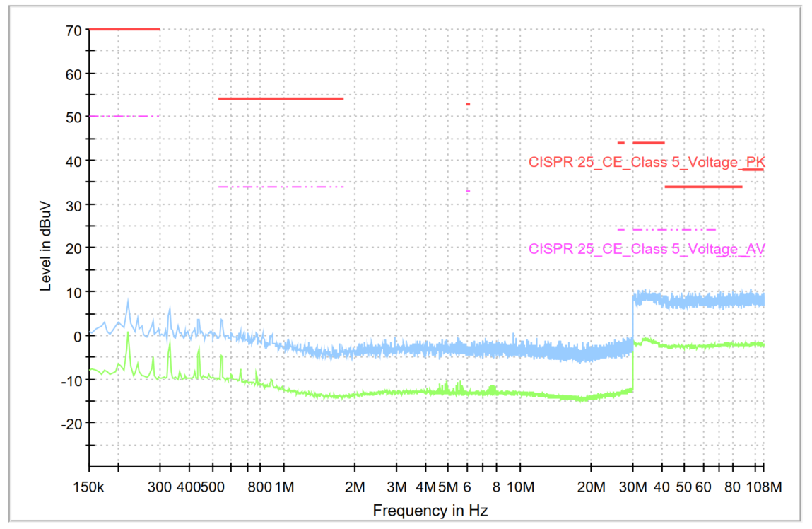Click the '10M' x-axis tick label
Screen dimensions: 812x529
[519, 488]
